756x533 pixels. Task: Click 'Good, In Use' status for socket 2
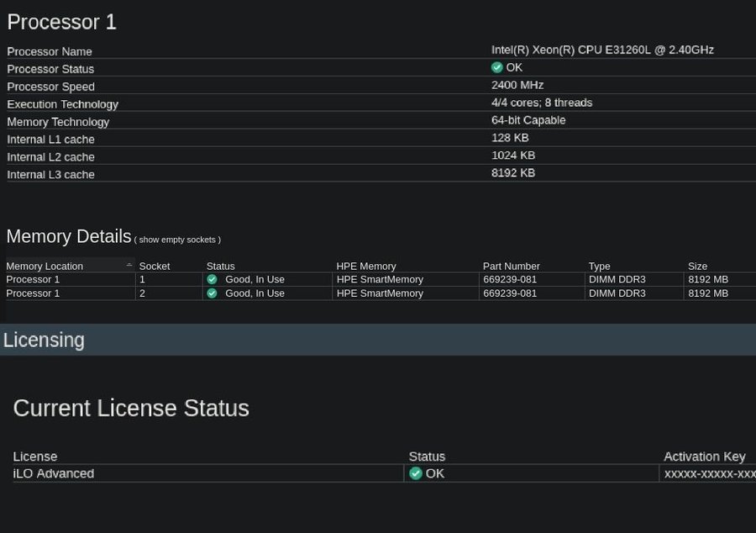255,293
